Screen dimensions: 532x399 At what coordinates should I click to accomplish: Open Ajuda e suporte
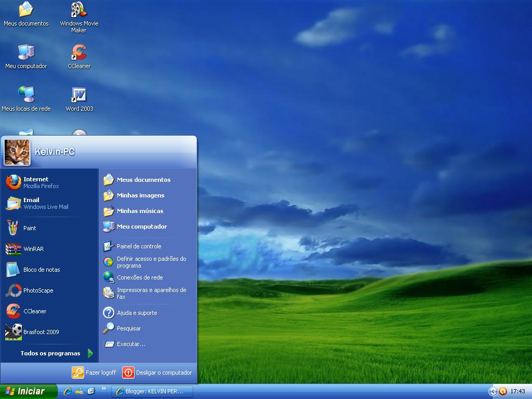click(148, 313)
